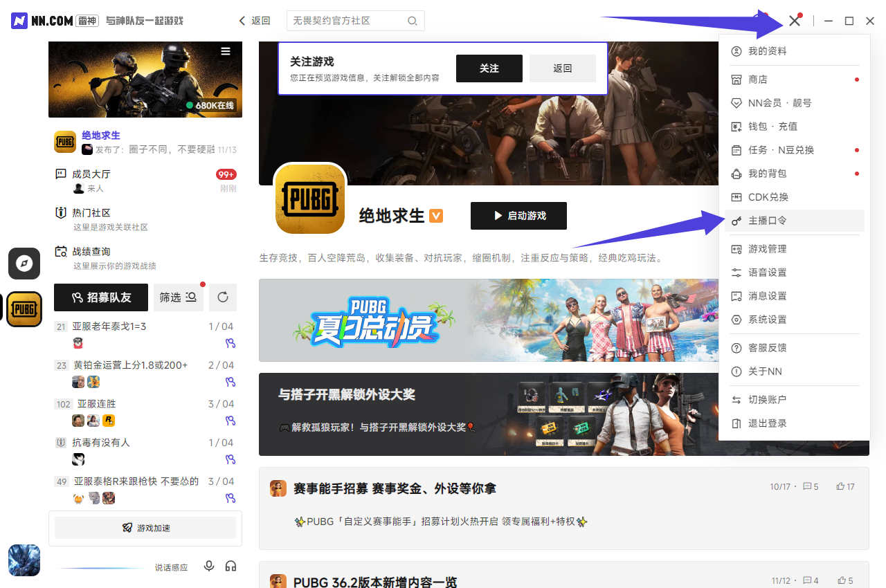Click the 启动游戏 button
This screenshot has width=886, height=588.
(518, 216)
